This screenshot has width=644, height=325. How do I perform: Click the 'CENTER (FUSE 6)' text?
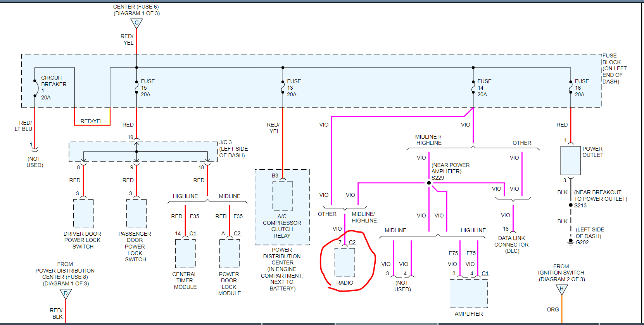[x=136, y=7]
